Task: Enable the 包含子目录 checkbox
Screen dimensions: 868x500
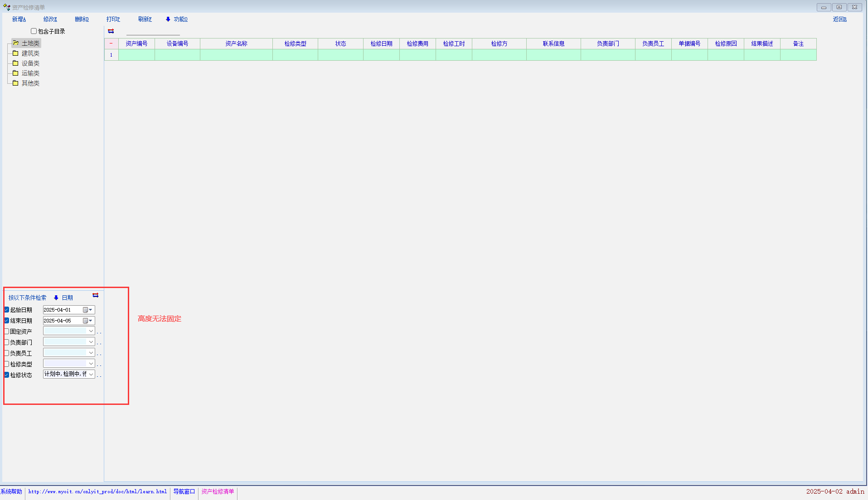Action: pyautogui.click(x=34, y=31)
